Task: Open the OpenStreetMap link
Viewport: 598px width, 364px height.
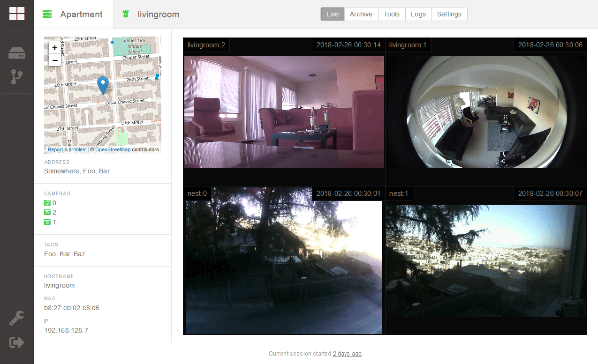Action: (113, 150)
